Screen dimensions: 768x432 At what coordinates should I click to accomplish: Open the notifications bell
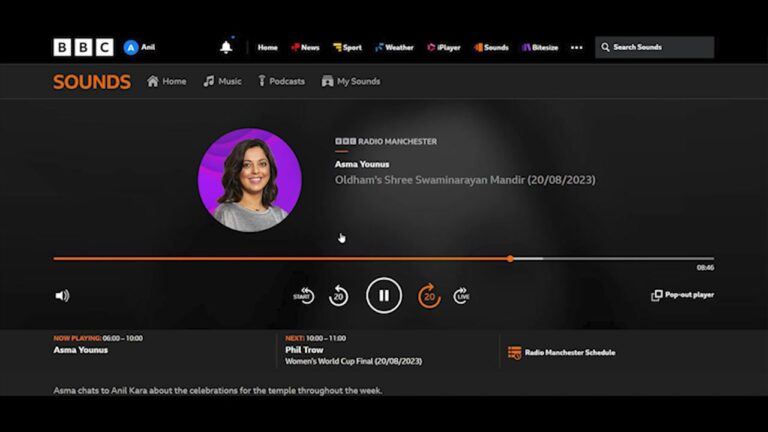click(226, 47)
